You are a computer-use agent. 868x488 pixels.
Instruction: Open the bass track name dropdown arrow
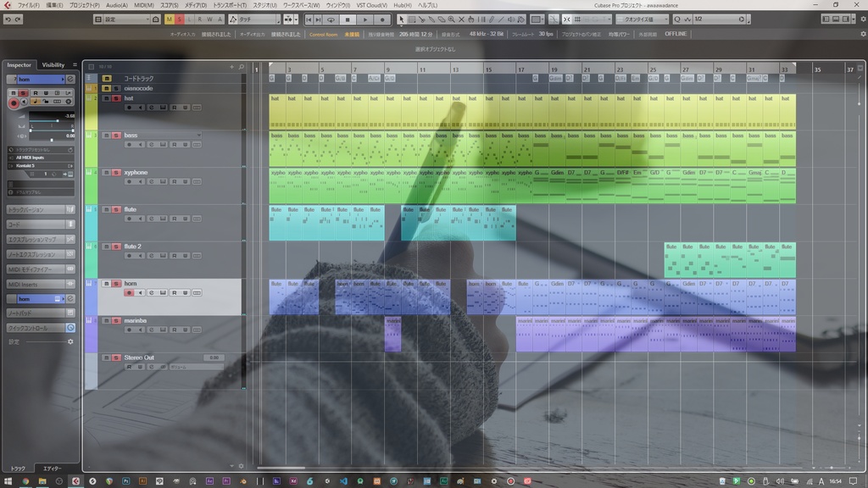(x=198, y=135)
